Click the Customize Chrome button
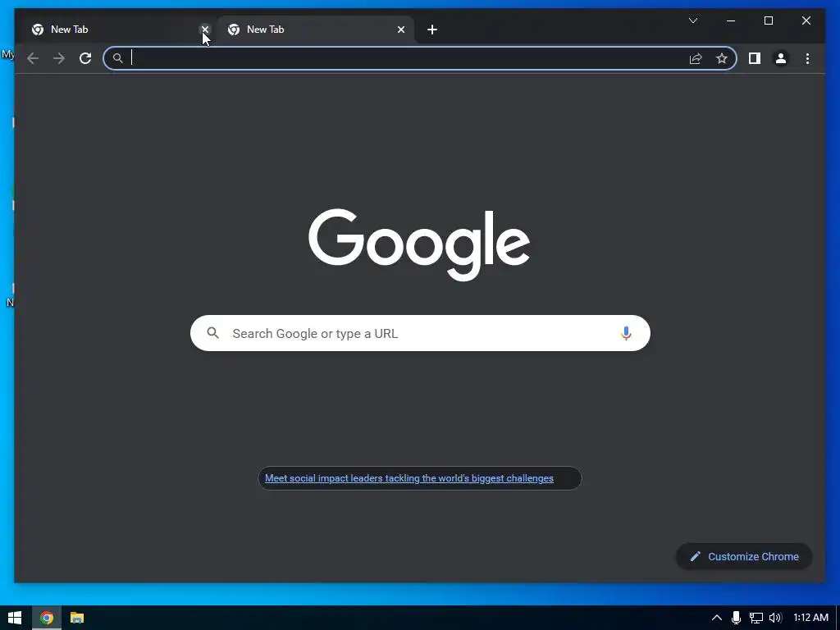 click(x=744, y=557)
